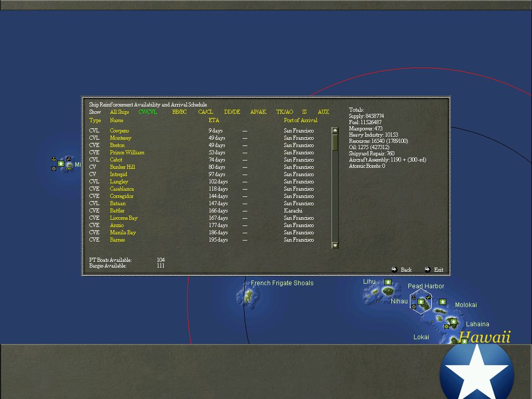Open ship Corregidor details
The image size is (532, 399).
point(122,196)
